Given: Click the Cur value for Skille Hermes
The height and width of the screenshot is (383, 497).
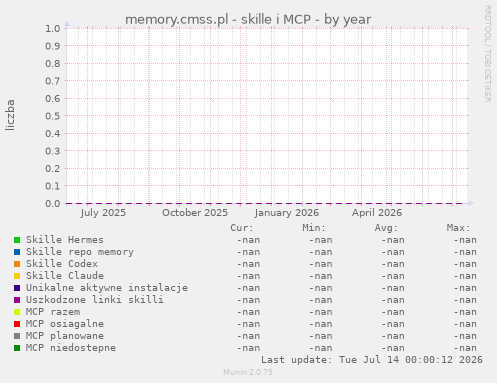Looking at the screenshot, I should [x=248, y=240].
